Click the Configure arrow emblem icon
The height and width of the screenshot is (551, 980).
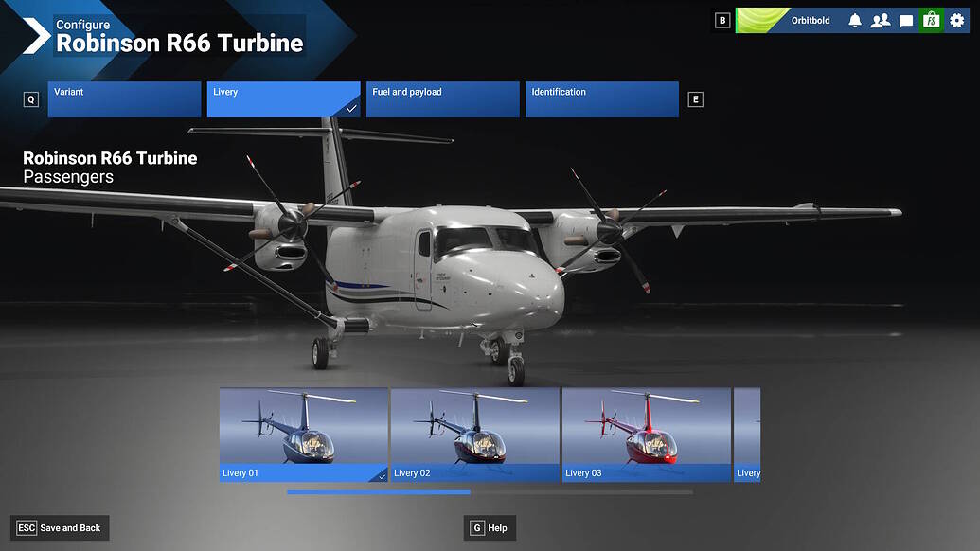pyautogui.click(x=35, y=36)
